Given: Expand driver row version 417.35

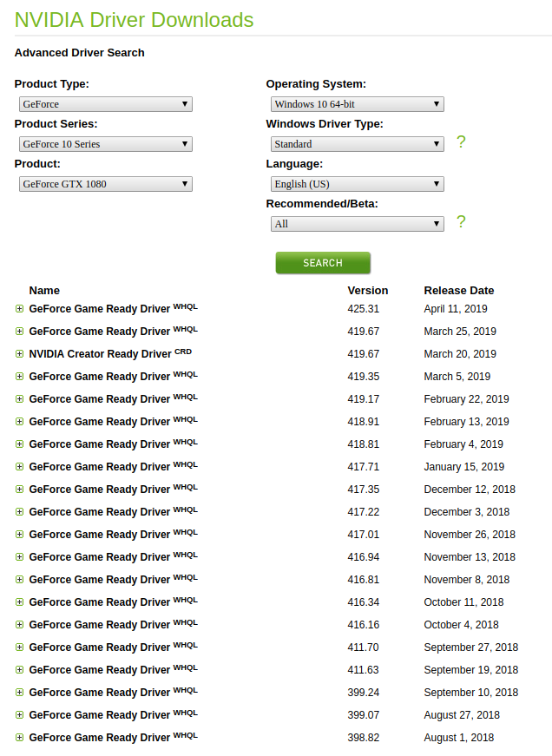Looking at the screenshot, I should coord(19,490).
